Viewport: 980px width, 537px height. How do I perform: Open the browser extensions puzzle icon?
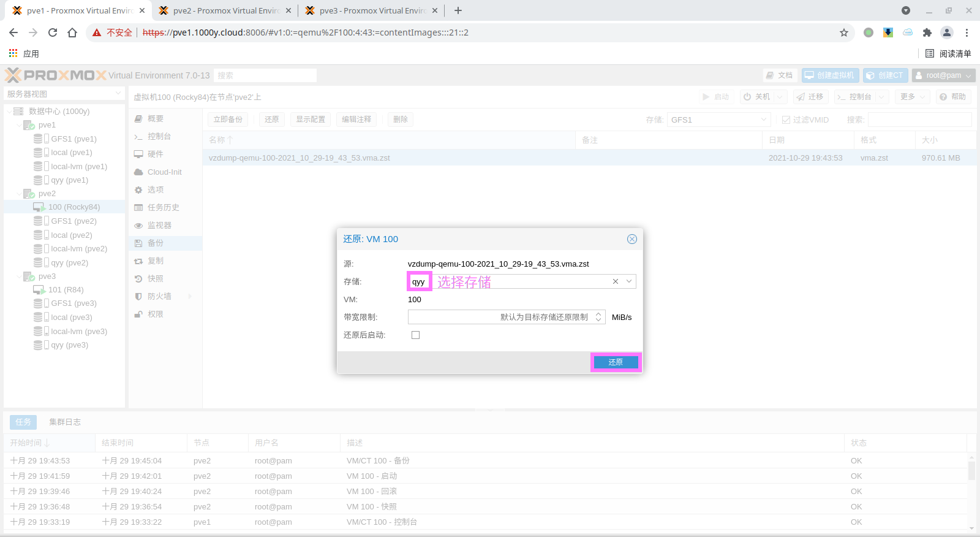tap(927, 32)
